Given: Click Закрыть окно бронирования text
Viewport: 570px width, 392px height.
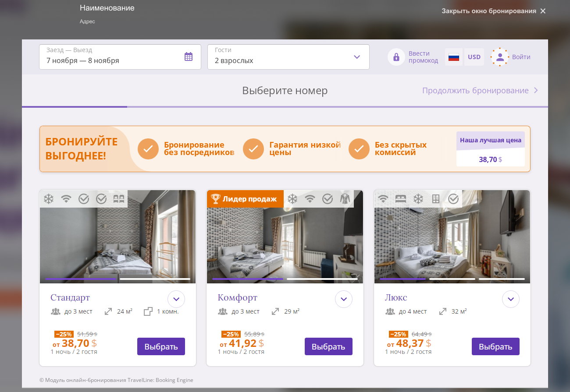Looking at the screenshot, I should (488, 11).
